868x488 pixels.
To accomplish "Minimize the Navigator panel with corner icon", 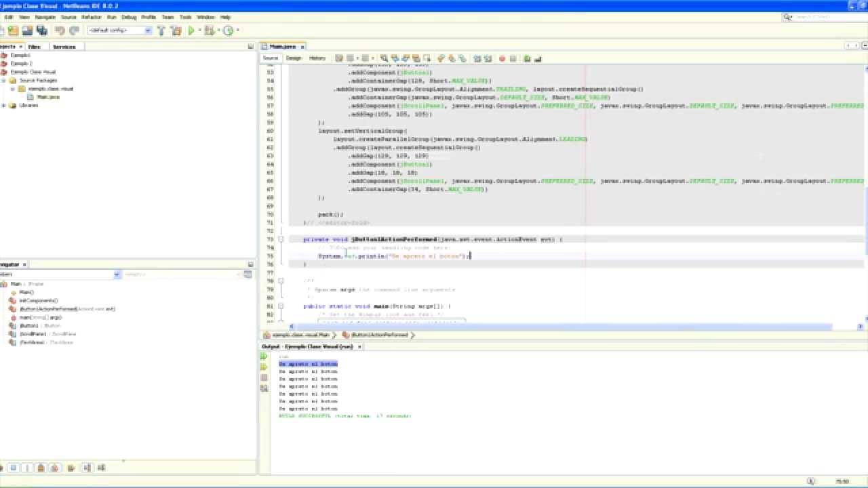I will pyautogui.click(x=250, y=264).
